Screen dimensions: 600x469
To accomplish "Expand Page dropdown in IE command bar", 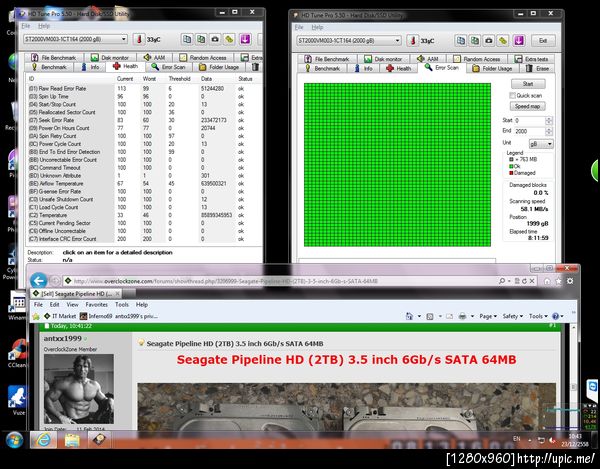I will pos(488,316).
